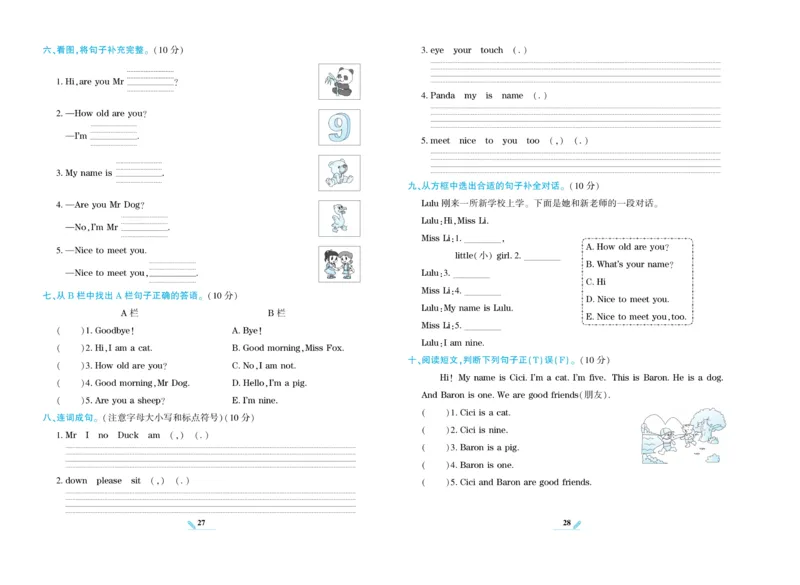Click the number 9 picture
The height and width of the screenshot is (585, 800).
pyautogui.click(x=339, y=128)
